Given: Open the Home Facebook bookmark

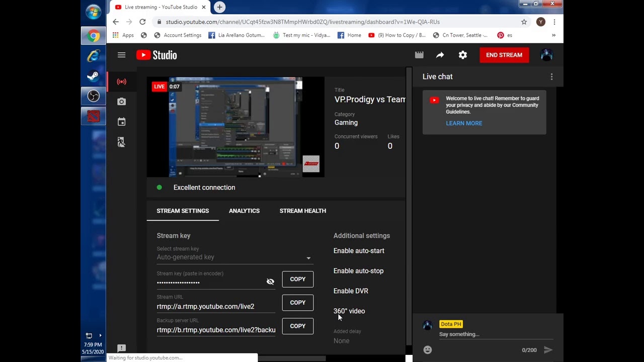Looking at the screenshot, I should (349, 35).
